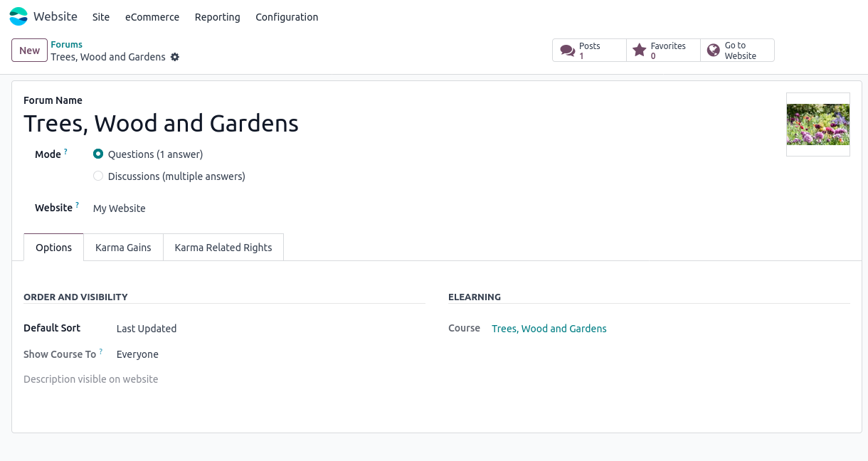The height and width of the screenshot is (461, 868).
Task: Click the Odoo Website app logo
Action: [18, 16]
